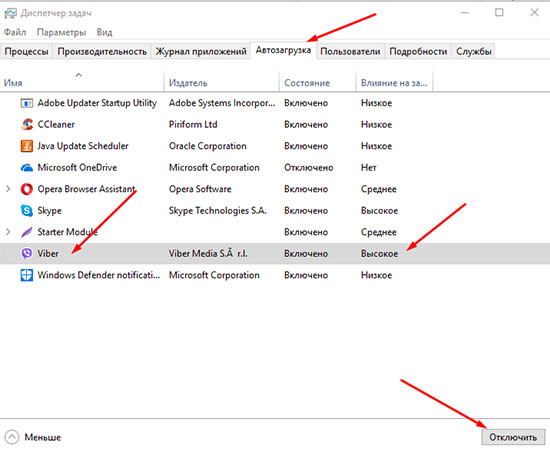Switch to the Подробности tab
Image resolution: width=550 pixels, height=452 pixels.
(418, 52)
